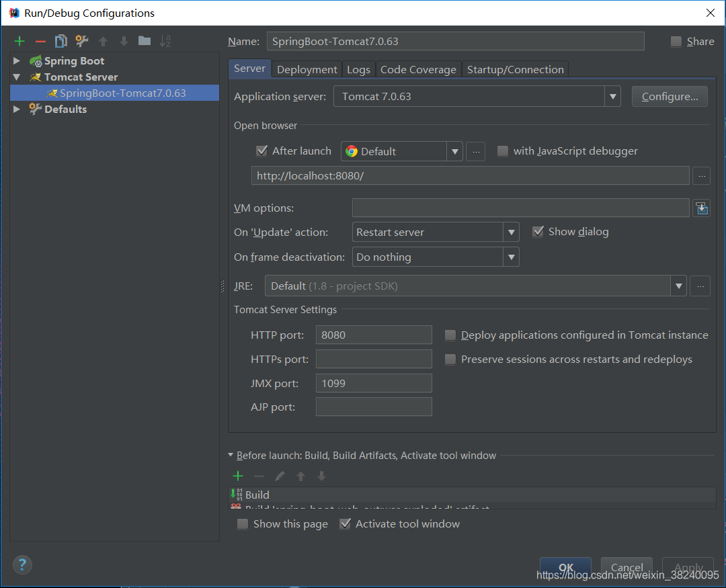
Task: Open browser chooser ellipsis next to Default
Action: coord(475,151)
